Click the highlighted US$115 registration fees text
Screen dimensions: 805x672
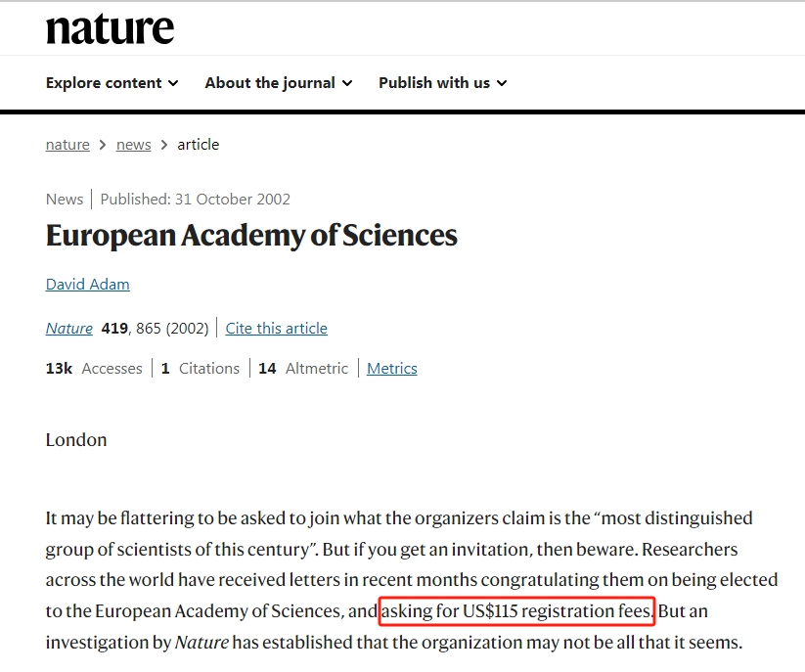coord(516,611)
